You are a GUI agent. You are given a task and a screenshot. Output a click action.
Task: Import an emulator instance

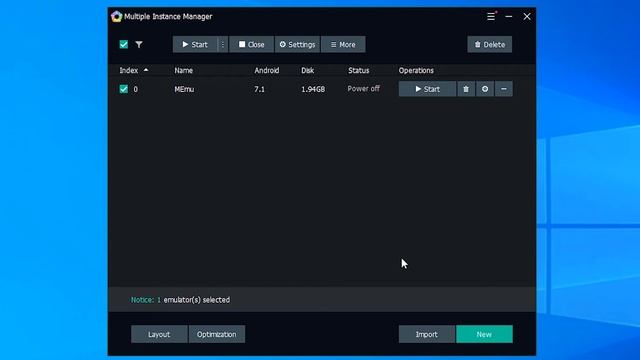pos(427,334)
